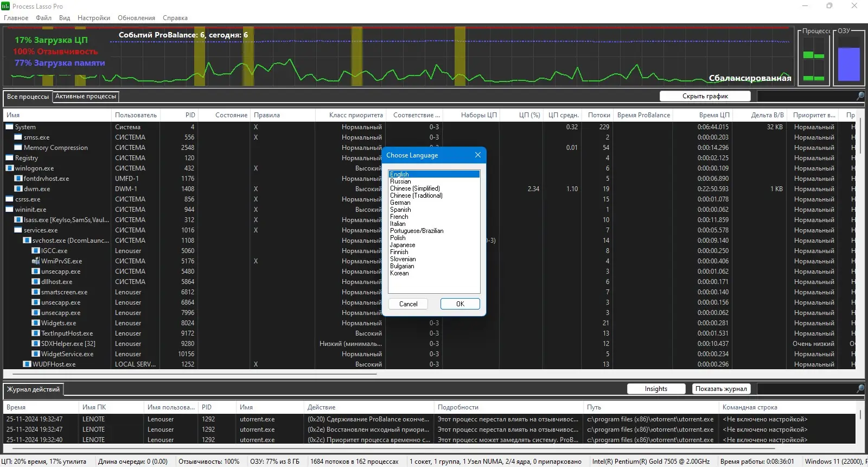Image resolution: width=868 pixels, height=467 pixels.
Task: Click the IGCC.exe process icon
Action: click(x=35, y=251)
